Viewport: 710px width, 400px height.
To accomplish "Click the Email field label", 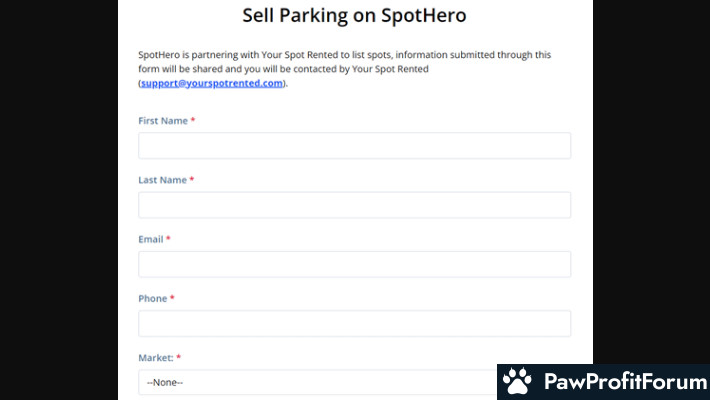I will [x=151, y=239].
